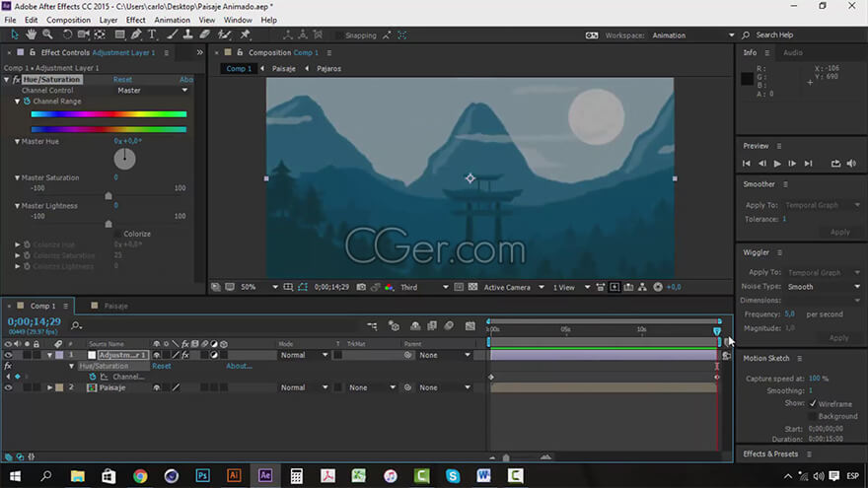This screenshot has height=488, width=868.
Task: Click Show Channel color icon in viewer
Action: pyautogui.click(x=390, y=287)
